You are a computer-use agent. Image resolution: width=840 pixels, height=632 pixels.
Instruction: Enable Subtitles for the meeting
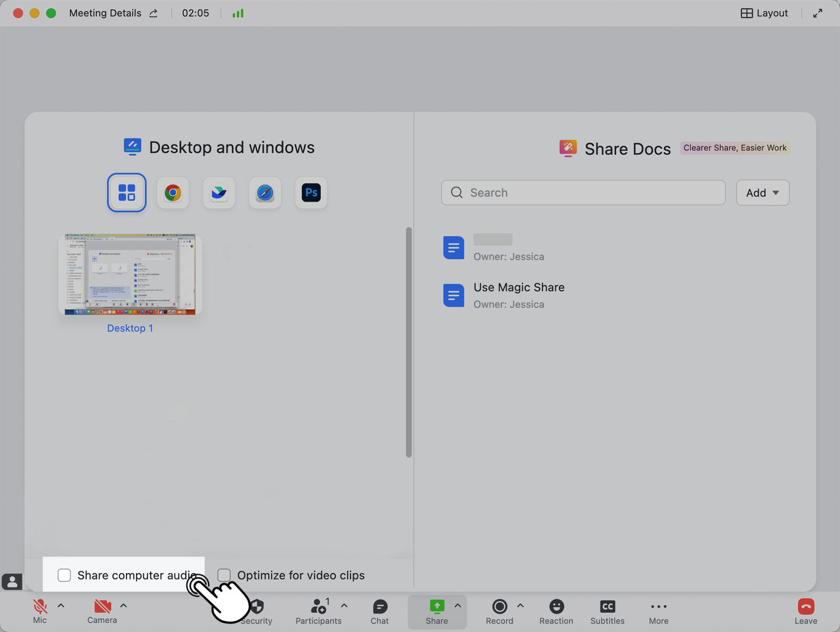tap(607, 612)
